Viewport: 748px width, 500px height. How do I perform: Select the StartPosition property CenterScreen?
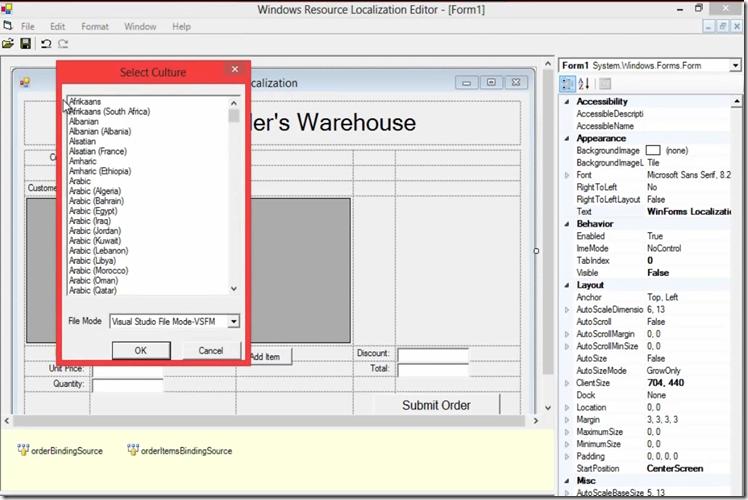click(x=675, y=469)
